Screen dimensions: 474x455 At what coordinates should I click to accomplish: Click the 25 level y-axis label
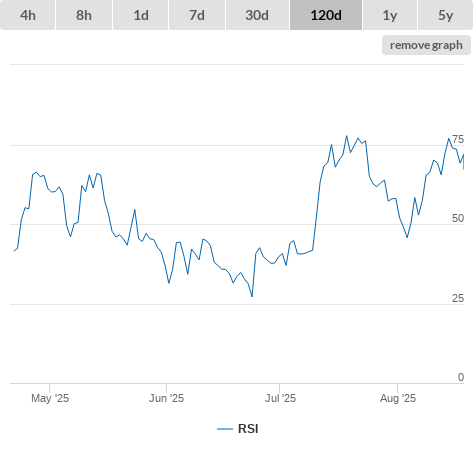(x=458, y=298)
